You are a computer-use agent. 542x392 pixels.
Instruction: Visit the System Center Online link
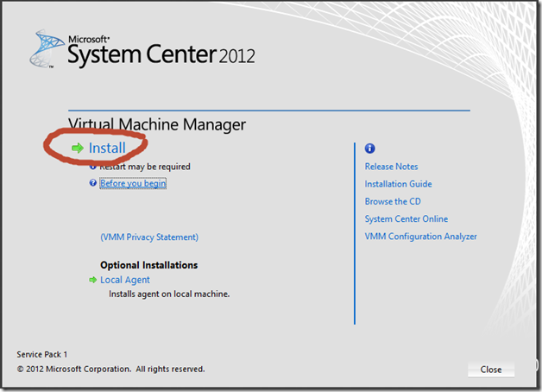tap(406, 218)
